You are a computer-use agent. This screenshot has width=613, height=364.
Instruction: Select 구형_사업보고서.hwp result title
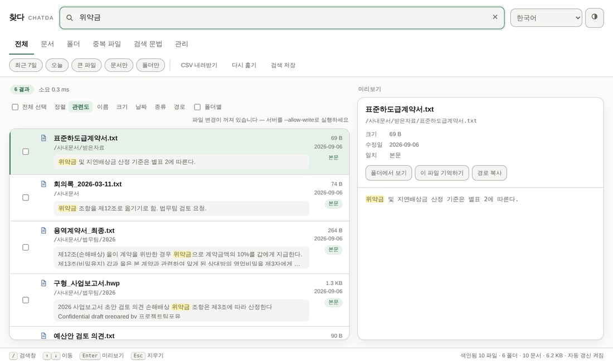[86, 283]
